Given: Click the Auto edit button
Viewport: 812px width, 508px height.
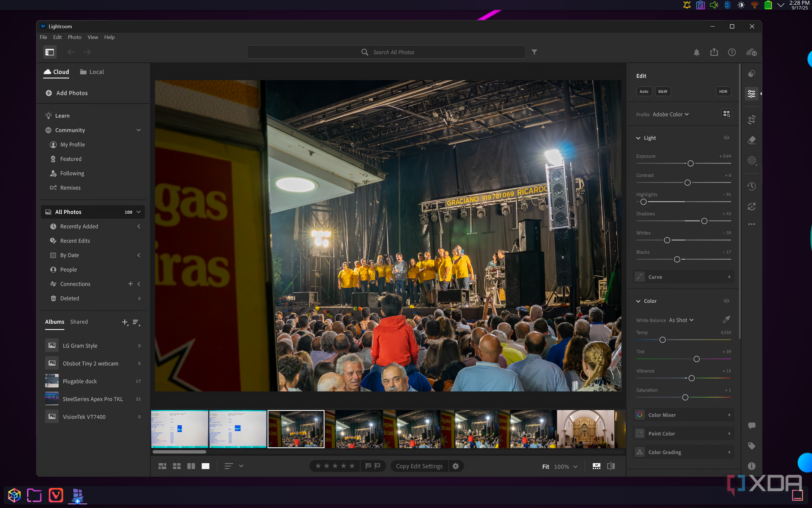Looking at the screenshot, I should 644,91.
